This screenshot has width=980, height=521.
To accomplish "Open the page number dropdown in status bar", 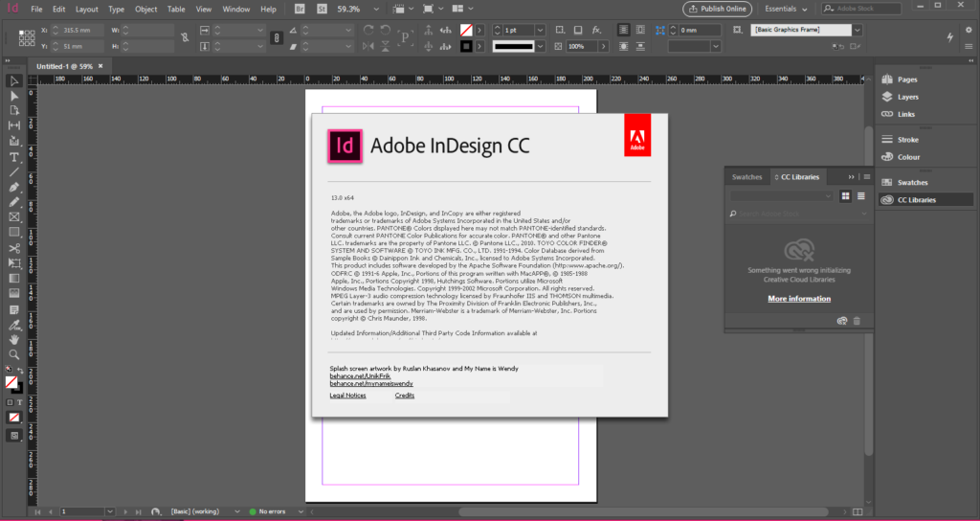I will pos(110,511).
